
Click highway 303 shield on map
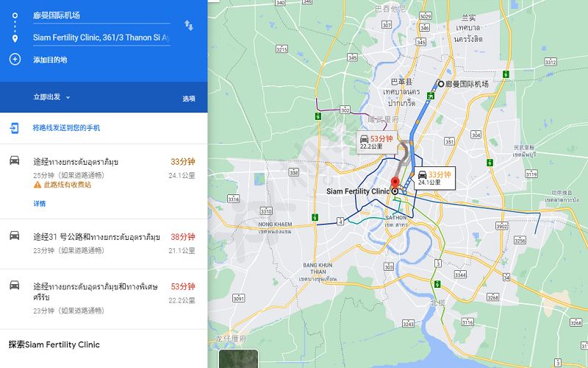point(389,267)
